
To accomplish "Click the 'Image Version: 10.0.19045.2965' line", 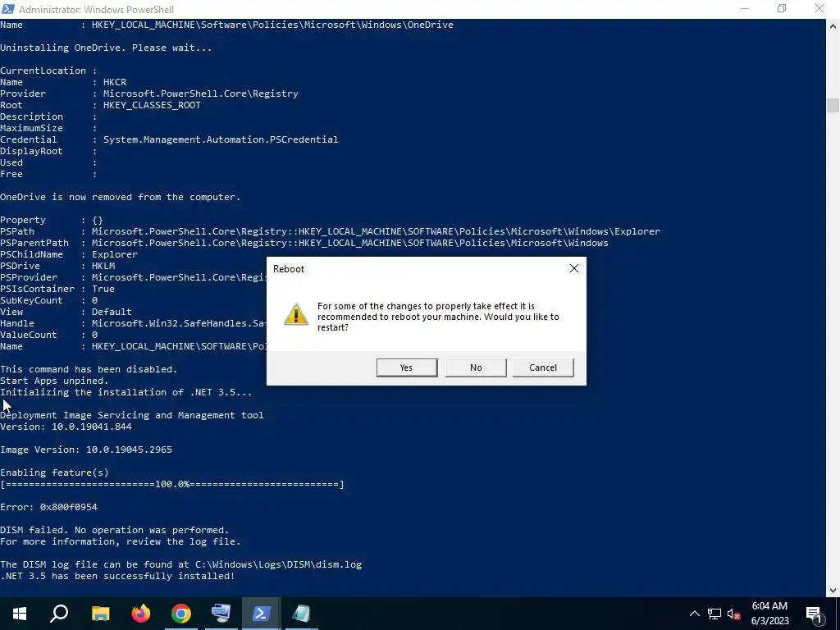I will [x=86, y=450].
